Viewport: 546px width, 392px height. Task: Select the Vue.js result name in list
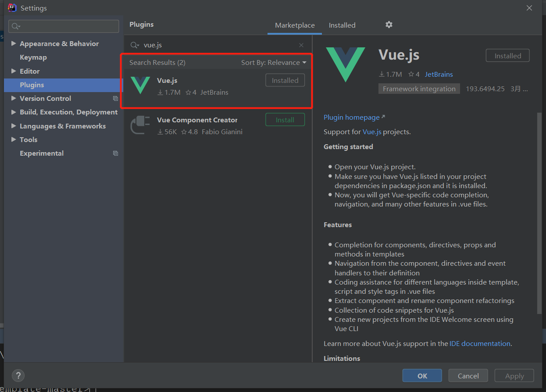point(167,80)
